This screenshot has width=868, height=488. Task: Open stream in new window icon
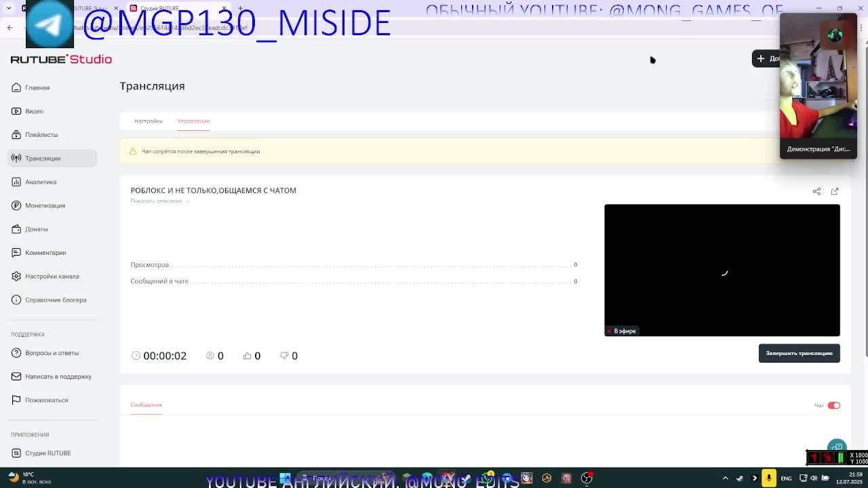pyautogui.click(x=835, y=191)
